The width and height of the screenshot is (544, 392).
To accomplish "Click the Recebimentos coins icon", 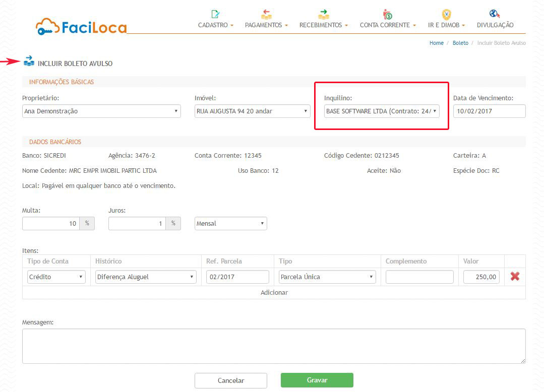I will click(x=323, y=14).
